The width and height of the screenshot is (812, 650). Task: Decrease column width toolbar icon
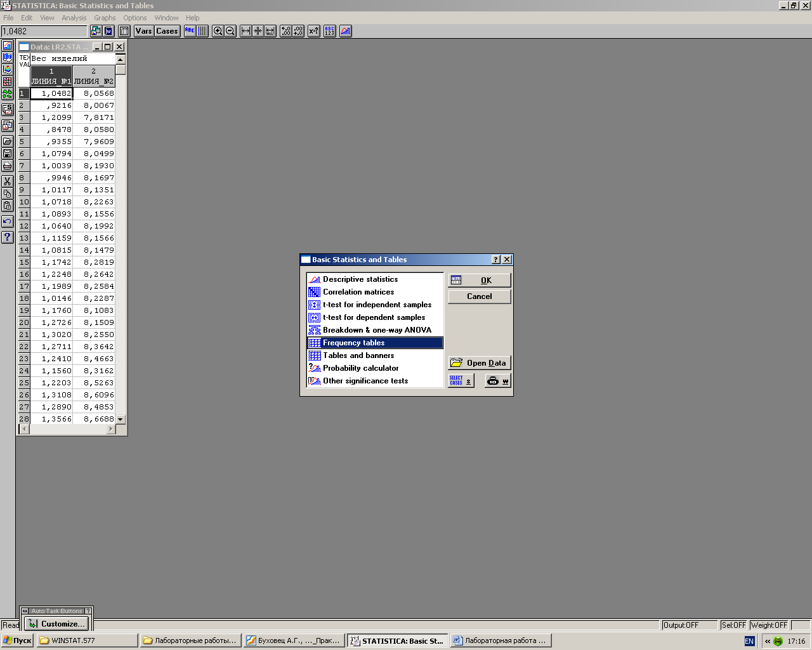click(258, 31)
